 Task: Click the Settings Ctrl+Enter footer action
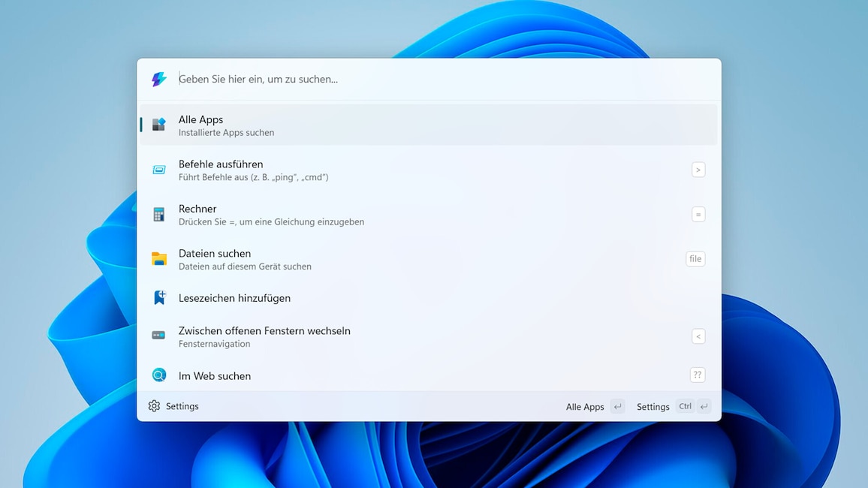pos(673,407)
